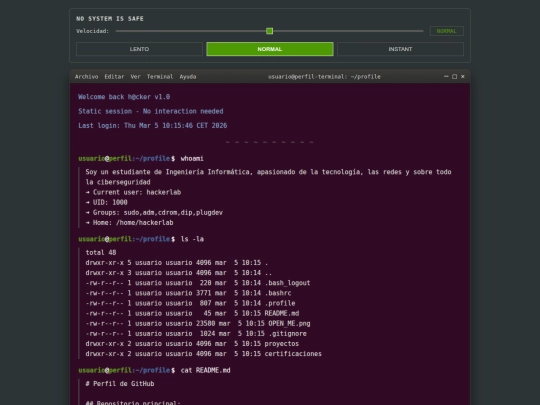Viewport: 540px width, 405px height.
Task: Close the terminal window
Action: coord(463,76)
